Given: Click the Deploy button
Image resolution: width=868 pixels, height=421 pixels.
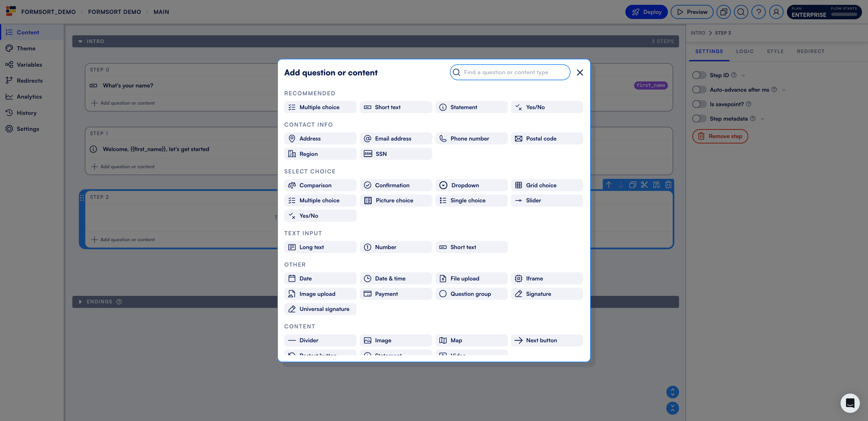Looking at the screenshot, I should [646, 12].
